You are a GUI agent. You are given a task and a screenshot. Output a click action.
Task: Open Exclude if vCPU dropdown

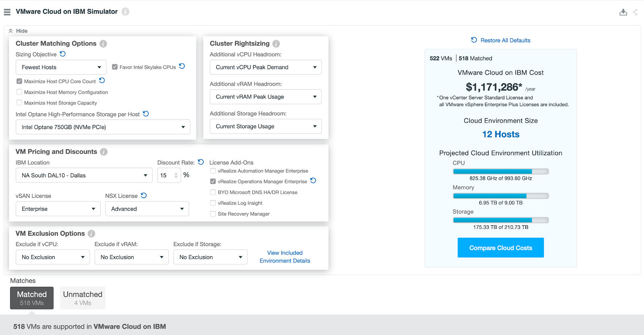[x=53, y=257]
